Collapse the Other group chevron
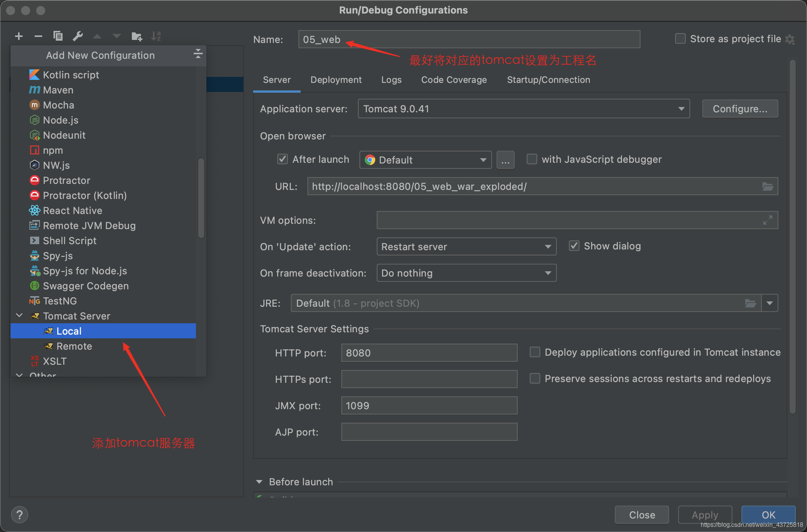This screenshot has width=807, height=532. pos(20,375)
